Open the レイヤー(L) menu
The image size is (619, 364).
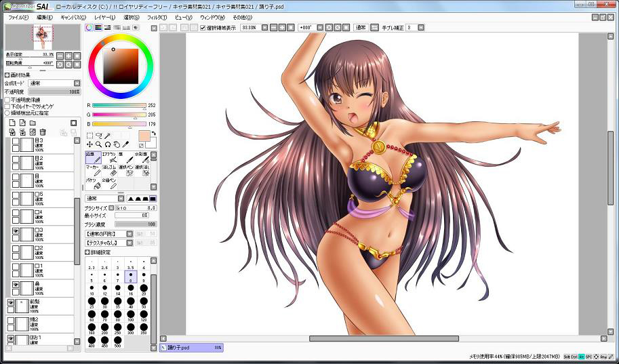pos(104,17)
